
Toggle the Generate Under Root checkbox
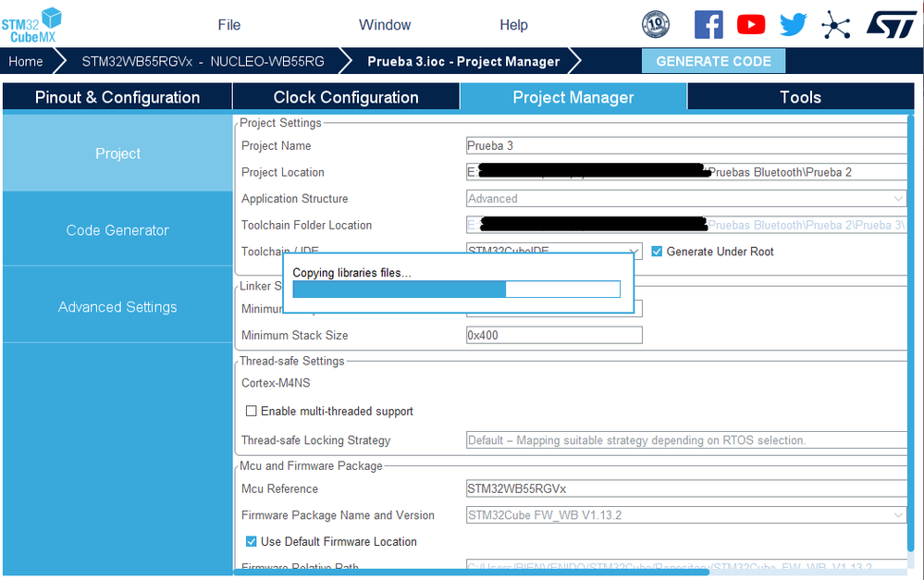(x=657, y=252)
